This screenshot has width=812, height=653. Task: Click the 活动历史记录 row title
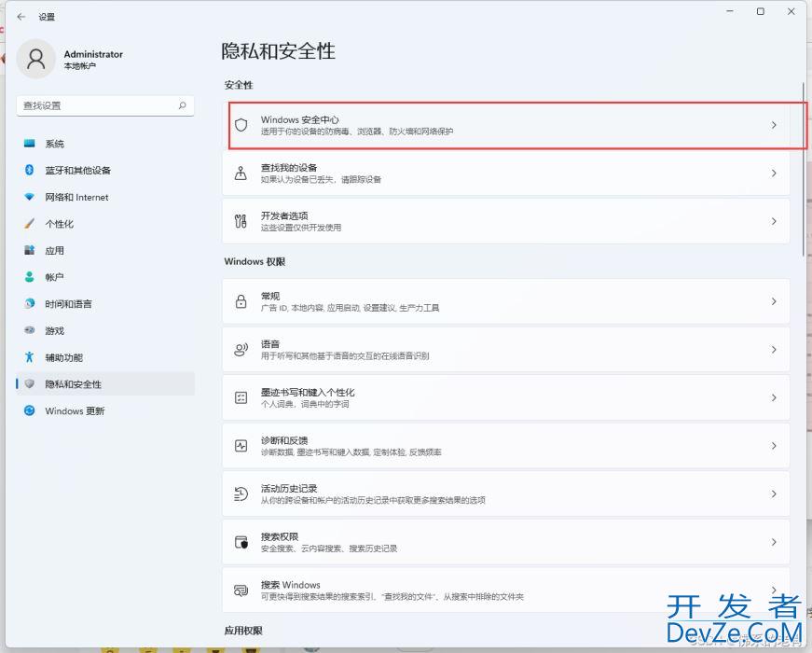(x=289, y=488)
